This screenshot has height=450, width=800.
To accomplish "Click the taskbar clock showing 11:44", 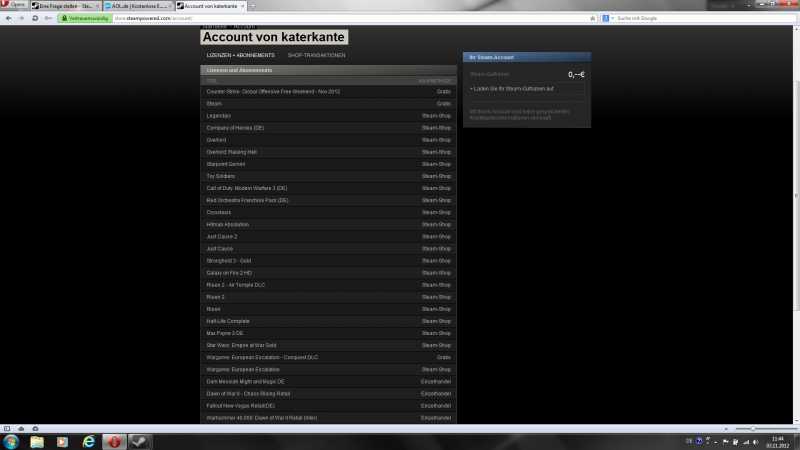I will pos(778,442).
